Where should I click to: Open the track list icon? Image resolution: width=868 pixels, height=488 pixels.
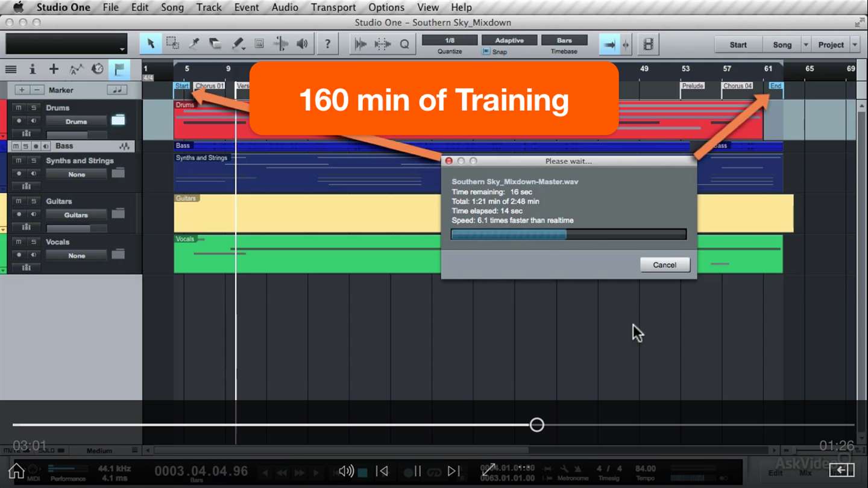(11, 69)
